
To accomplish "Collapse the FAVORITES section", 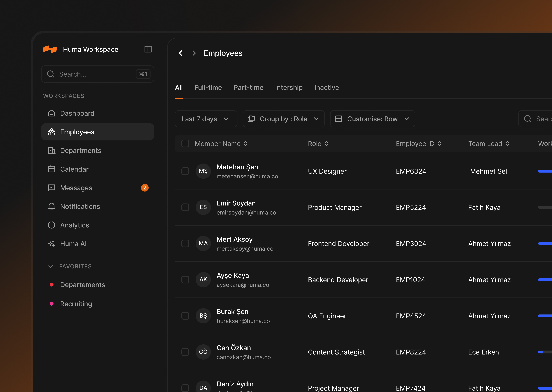I will click(51, 266).
